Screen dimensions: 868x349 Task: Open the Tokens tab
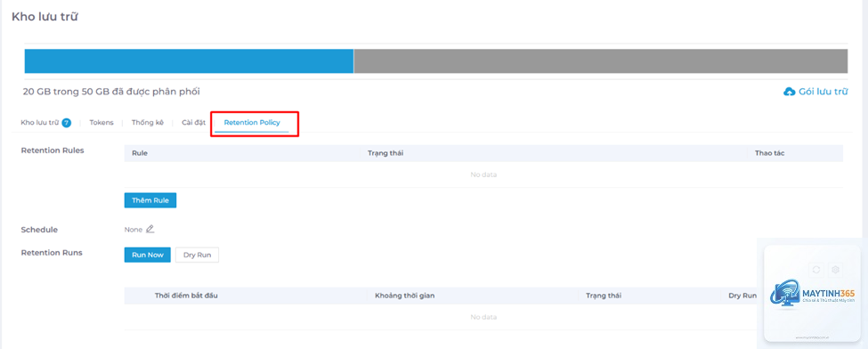(101, 123)
